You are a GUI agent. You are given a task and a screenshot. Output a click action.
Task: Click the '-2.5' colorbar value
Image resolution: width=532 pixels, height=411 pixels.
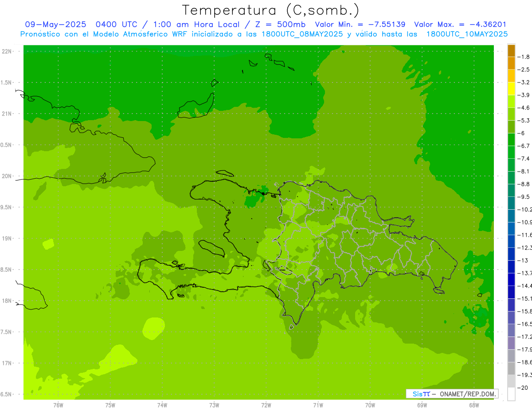[524, 70]
